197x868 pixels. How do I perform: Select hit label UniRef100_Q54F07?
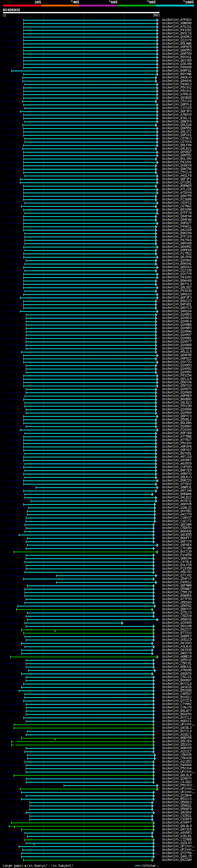point(177,579)
